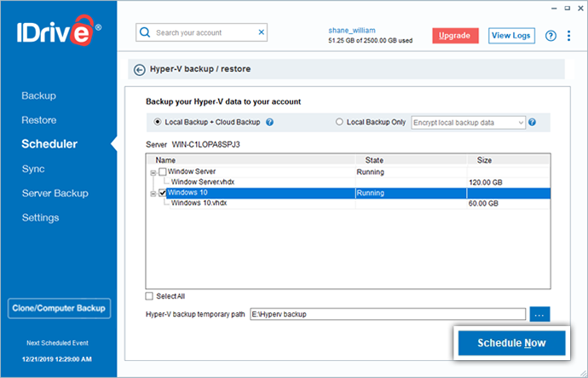Open Encrypt local backup data dropdown
Viewport: 588px width, 378px height.
(x=469, y=123)
